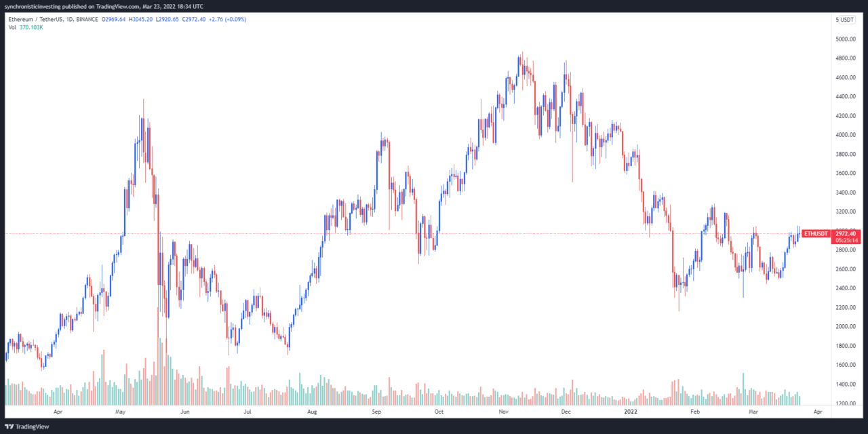Select the Nov month on the time axis
Image resolution: width=868 pixels, height=434 pixels.
[x=502, y=412]
